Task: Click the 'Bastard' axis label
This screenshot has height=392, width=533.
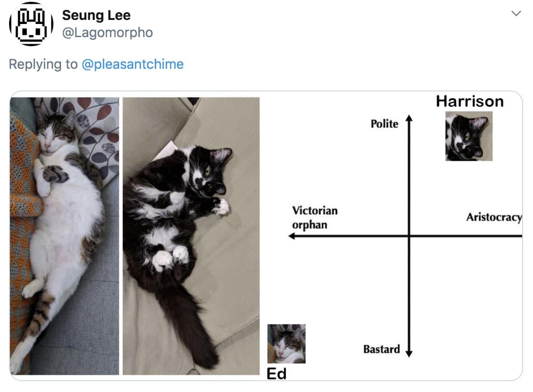Action: click(x=381, y=349)
